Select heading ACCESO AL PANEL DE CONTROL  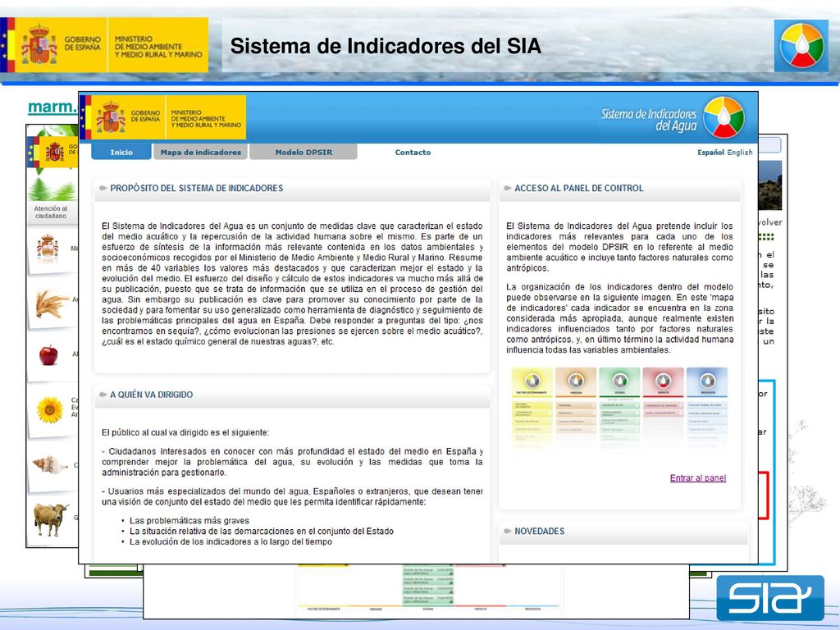(578, 188)
